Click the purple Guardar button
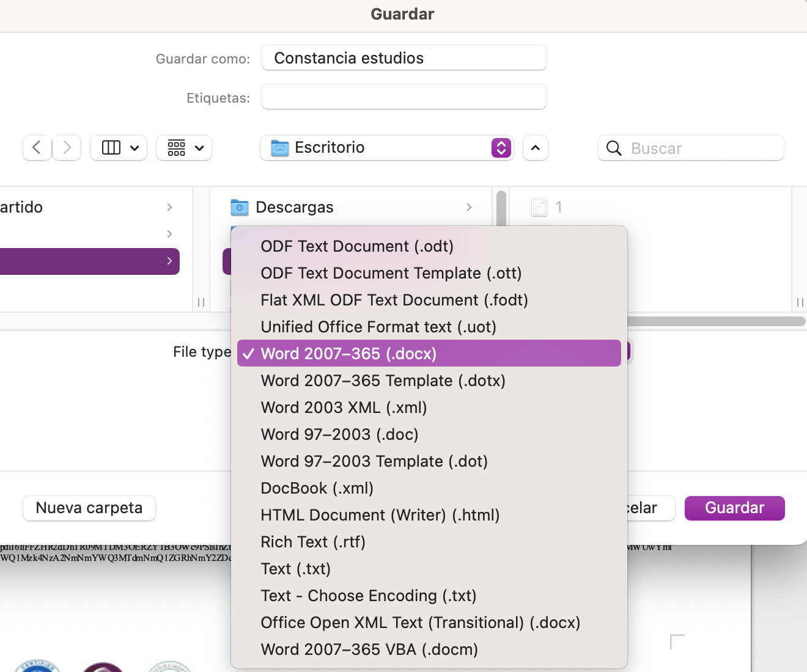 (x=735, y=508)
